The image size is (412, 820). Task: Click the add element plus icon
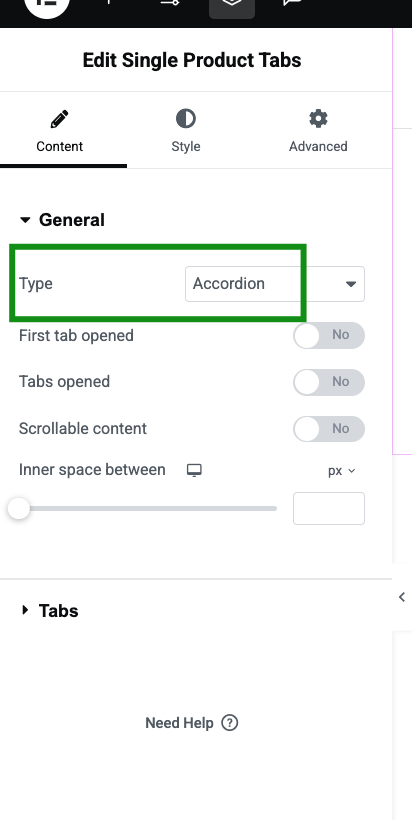(x=109, y=3)
